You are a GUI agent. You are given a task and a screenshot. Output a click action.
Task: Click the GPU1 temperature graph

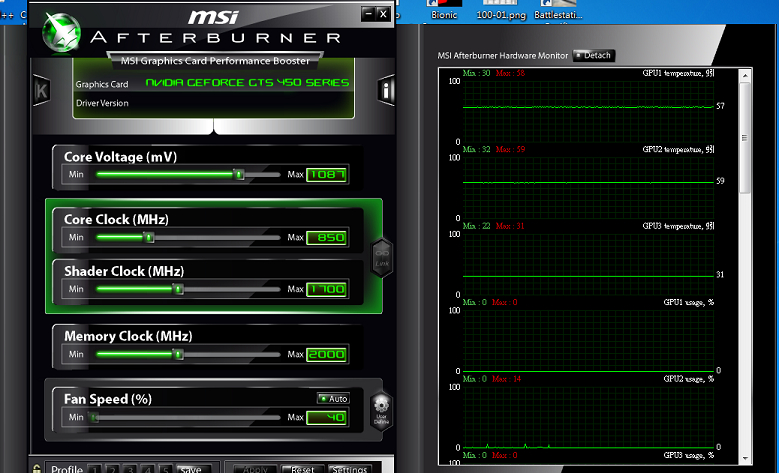click(588, 111)
